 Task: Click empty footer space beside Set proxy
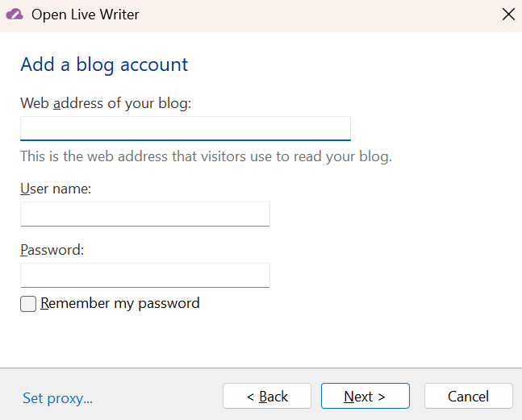(157, 396)
